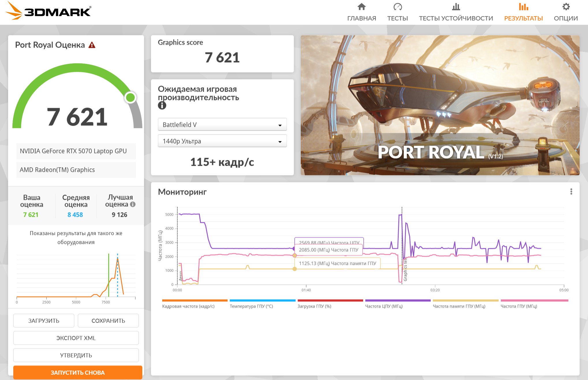Open the 1440p Ультра resolution dropdown
Image resolution: width=588 pixels, height=380 pixels.
click(x=222, y=141)
